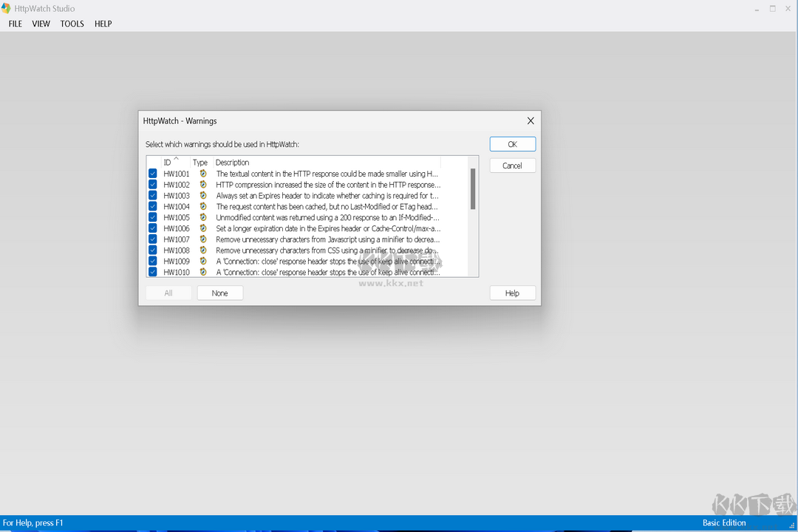Click the warning type icon for HW1004
798x532 pixels.
pos(203,206)
